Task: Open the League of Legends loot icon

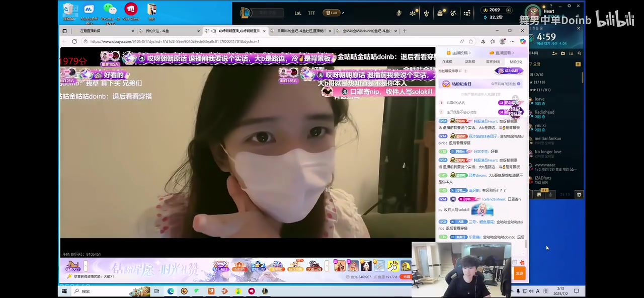Action: tap(440, 13)
